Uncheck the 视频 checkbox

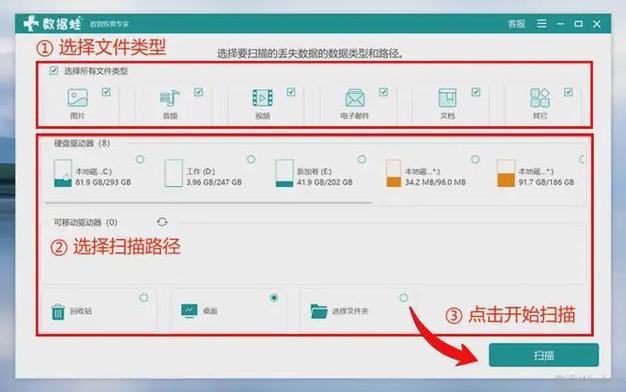click(291, 92)
